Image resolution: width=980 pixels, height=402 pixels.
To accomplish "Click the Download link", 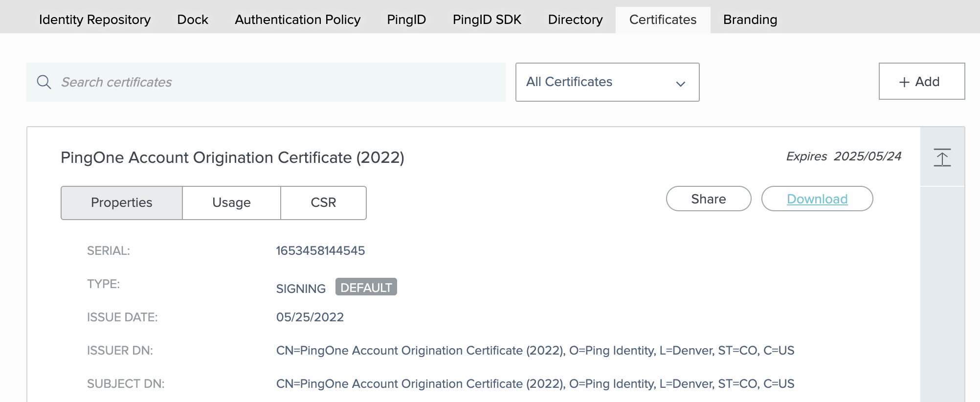I will 817,199.
